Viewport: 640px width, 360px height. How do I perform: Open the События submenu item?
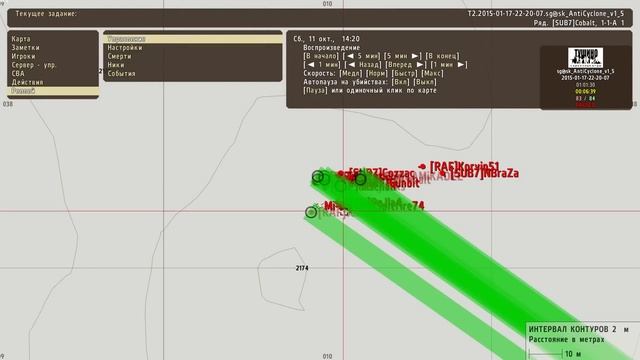click(121, 74)
